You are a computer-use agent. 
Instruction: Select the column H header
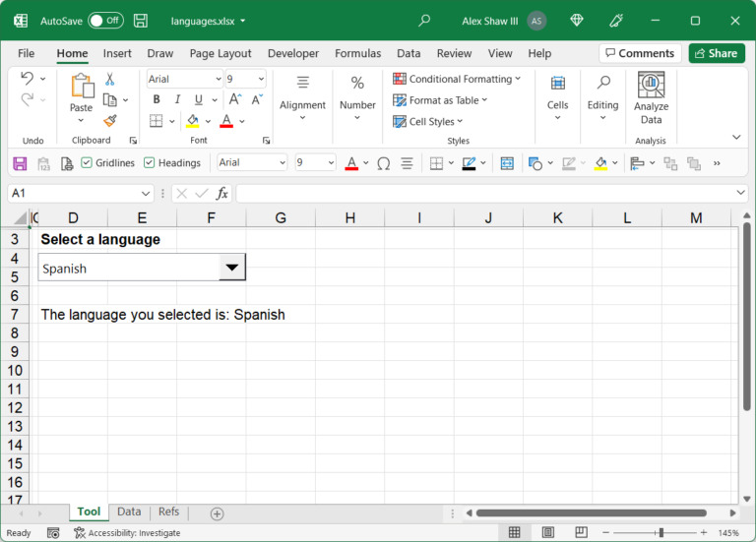click(x=350, y=218)
